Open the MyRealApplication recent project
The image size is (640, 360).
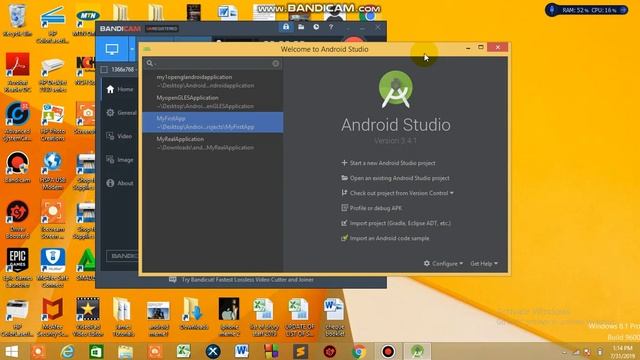(212, 143)
